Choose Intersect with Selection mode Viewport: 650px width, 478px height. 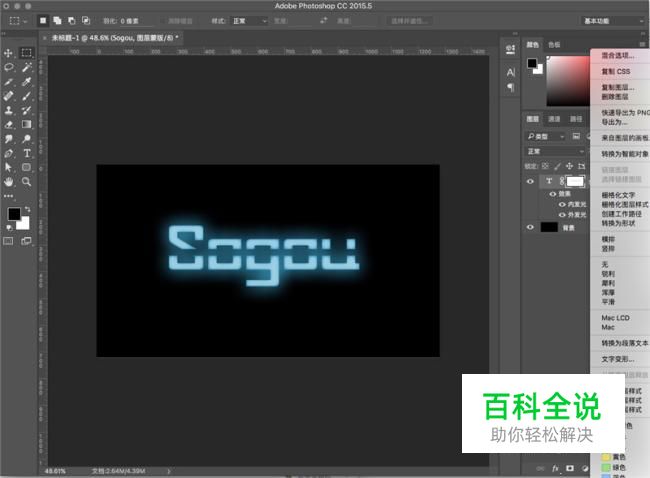click(x=85, y=20)
